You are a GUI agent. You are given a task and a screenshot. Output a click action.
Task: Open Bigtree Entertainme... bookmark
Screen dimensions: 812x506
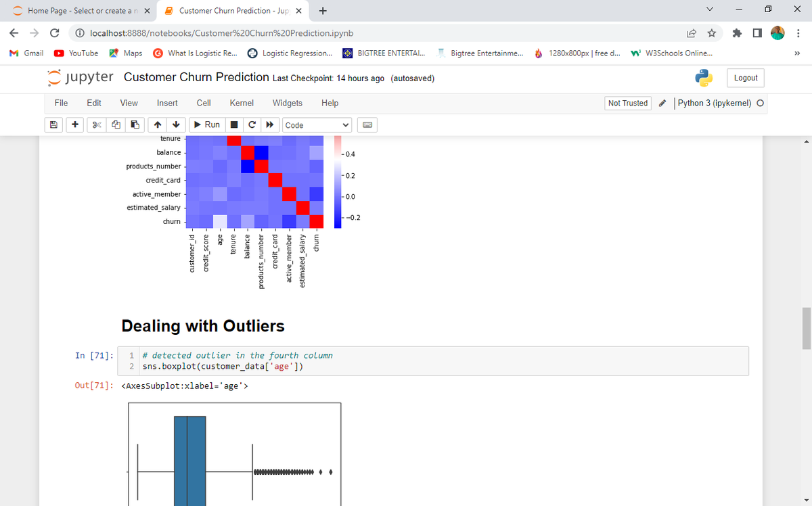pyautogui.click(x=479, y=53)
